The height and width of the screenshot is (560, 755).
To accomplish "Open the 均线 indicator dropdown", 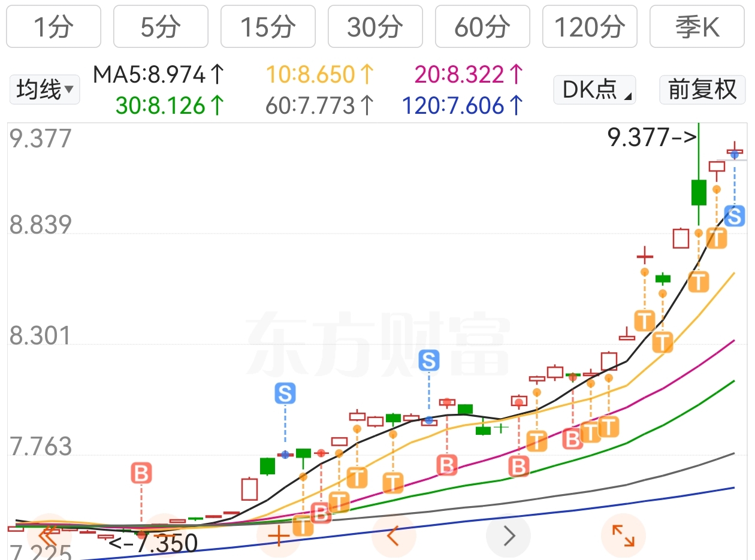I will (44, 90).
